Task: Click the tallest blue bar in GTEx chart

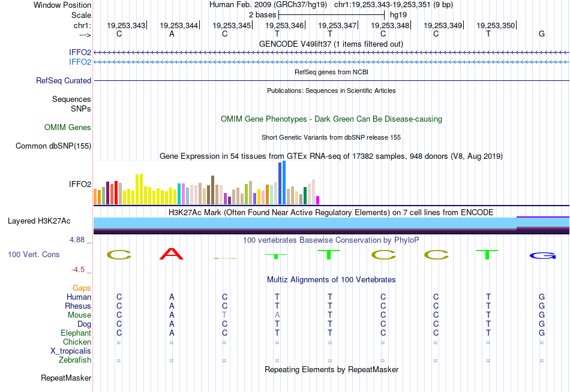Action: coord(284,183)
